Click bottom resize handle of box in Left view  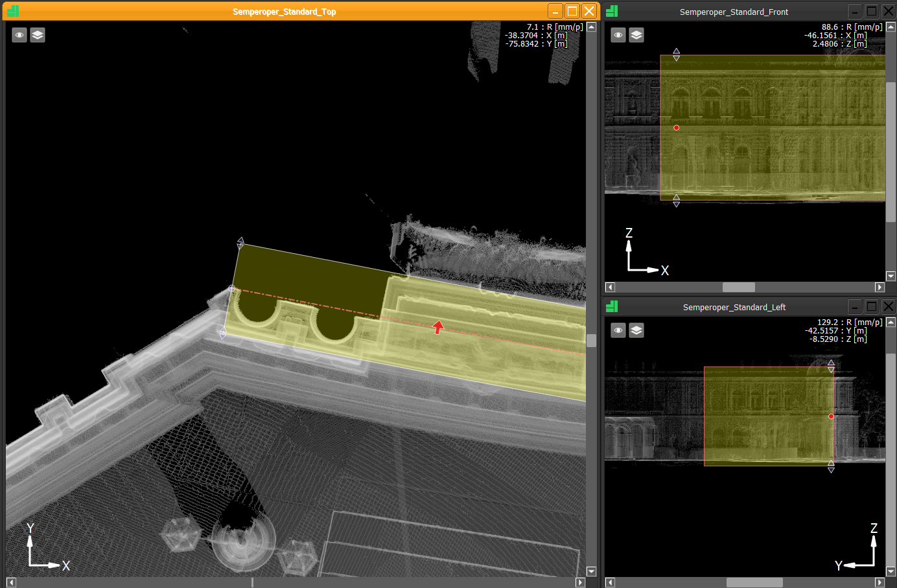point(831,466)
